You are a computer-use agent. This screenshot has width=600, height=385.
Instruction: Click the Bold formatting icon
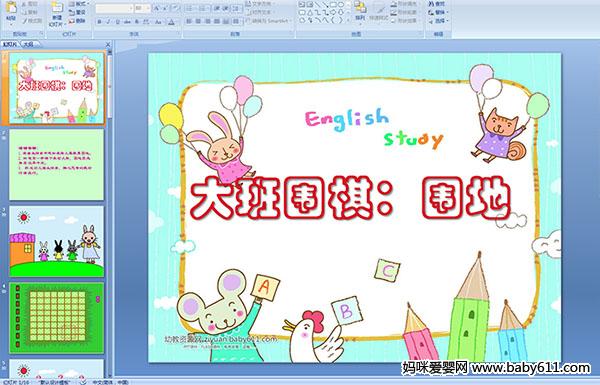99,22
